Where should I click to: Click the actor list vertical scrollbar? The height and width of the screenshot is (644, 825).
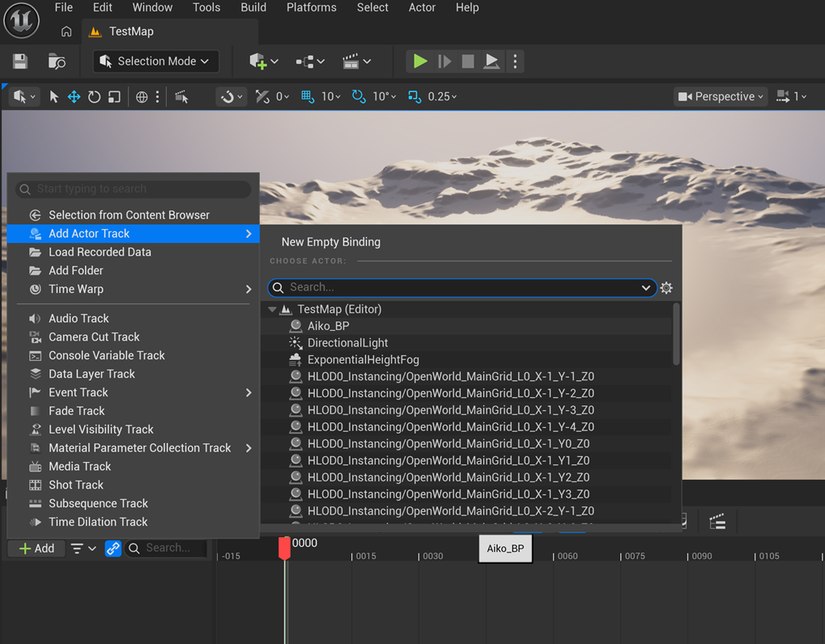coord(676,334)
